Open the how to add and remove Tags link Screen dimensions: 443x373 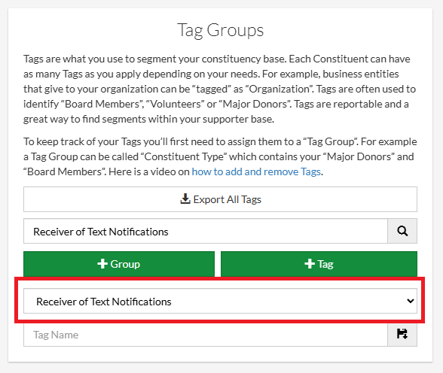[256, 172]
